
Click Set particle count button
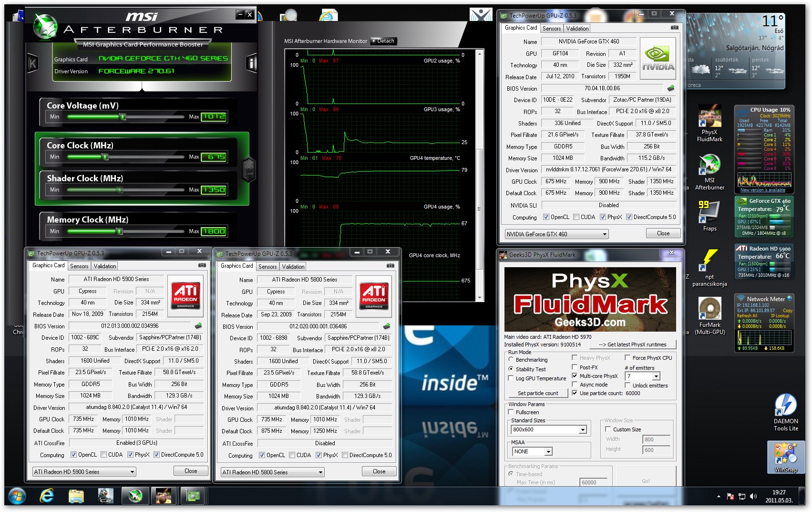pyautogui.click(x=538, y=393)
